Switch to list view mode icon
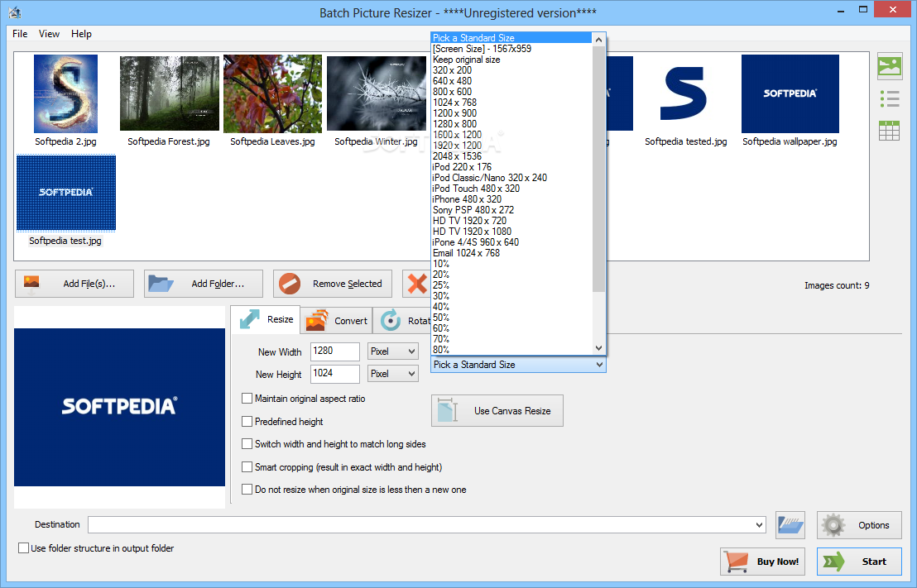 coord(889,98)
